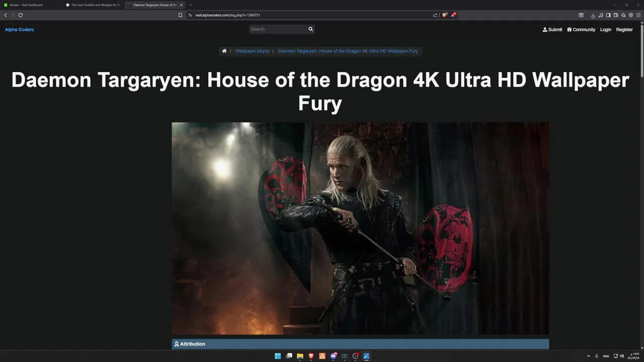The image size is (644, 362).
Task: Open the Photos app taskbar icon
Action: pyautogui.click(x=366, y=356)
